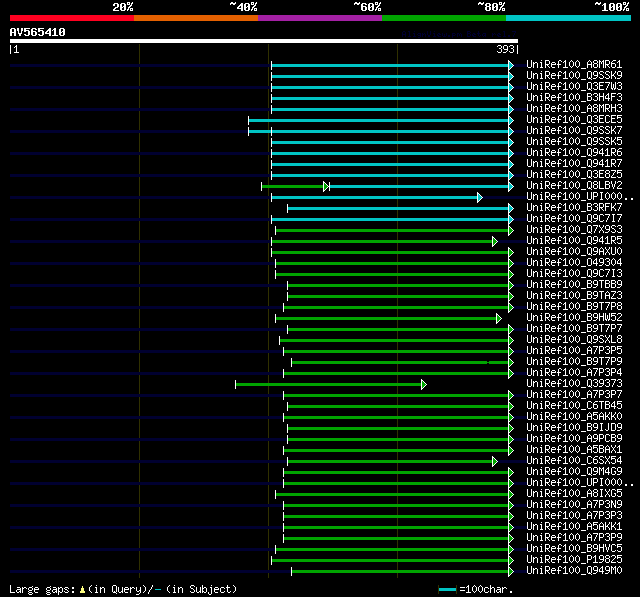Screen dimensions: 640x597
Task: Select the UniRef100_A7P3P9 label
Action: pyautogui.click(x=574, y=538)
